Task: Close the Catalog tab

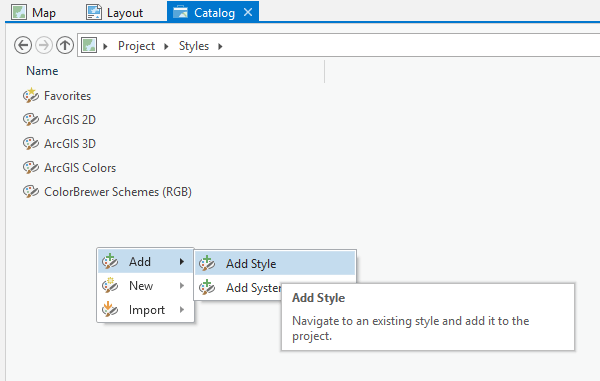Action: click(x=248, y=12)
